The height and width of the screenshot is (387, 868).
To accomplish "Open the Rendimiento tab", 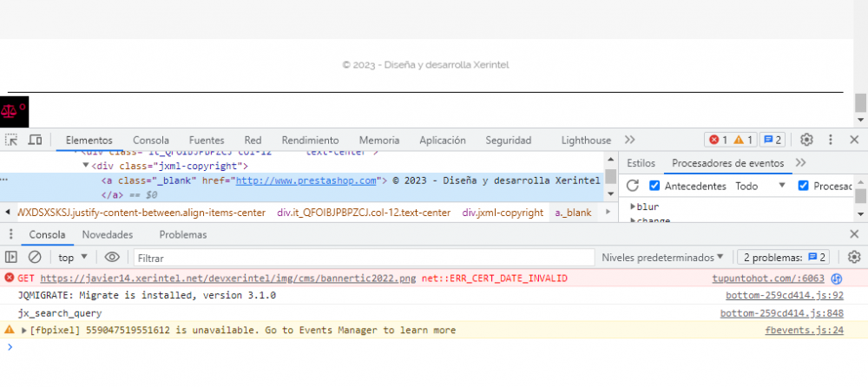I will pos(310,140).
